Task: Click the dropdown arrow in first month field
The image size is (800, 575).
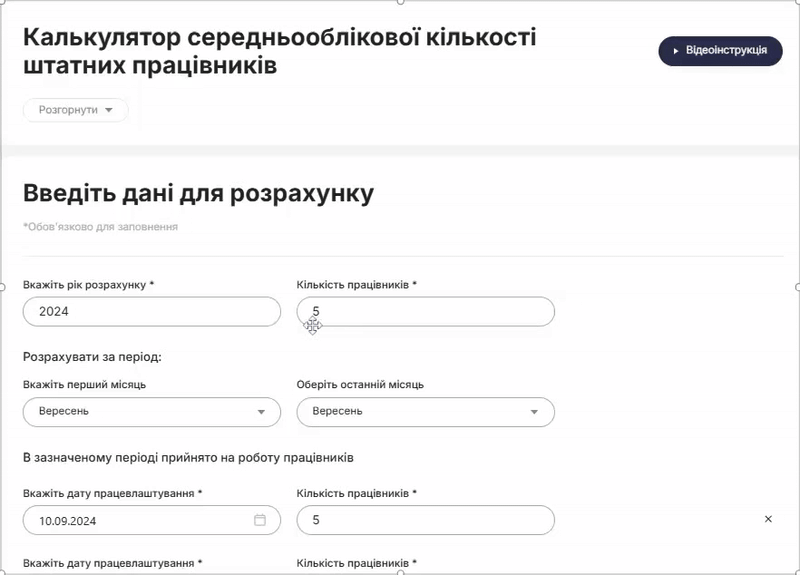Action: tap(262, 412)
